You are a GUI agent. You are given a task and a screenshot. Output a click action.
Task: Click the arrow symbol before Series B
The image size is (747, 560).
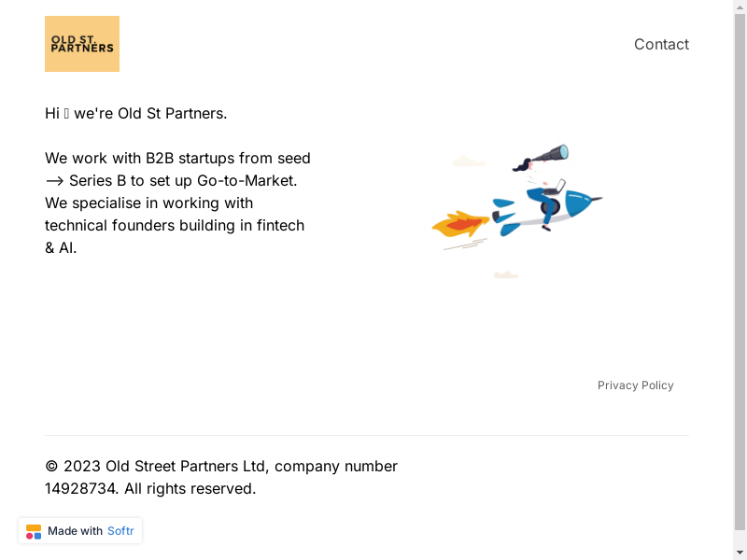54,181
